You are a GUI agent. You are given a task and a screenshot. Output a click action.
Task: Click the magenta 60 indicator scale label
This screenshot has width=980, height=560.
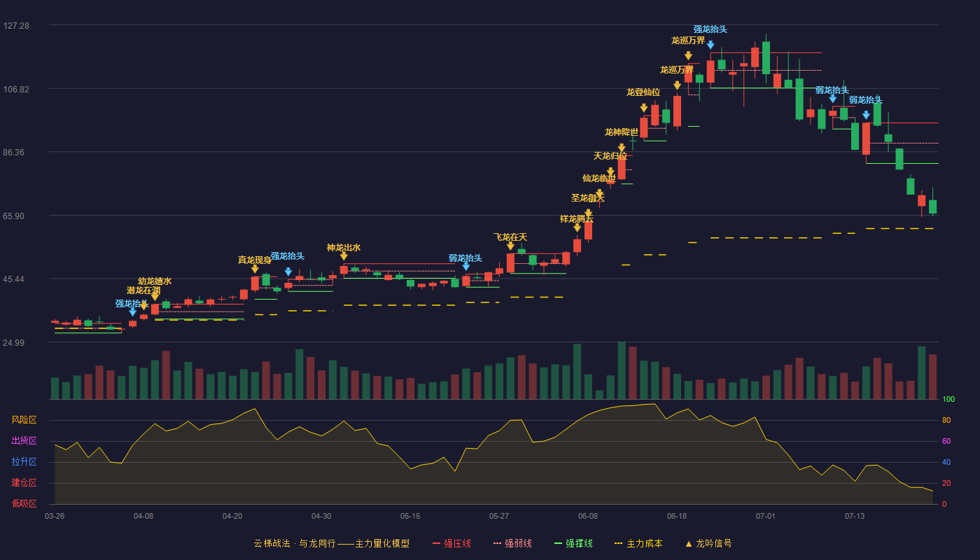tap(946, 441)
